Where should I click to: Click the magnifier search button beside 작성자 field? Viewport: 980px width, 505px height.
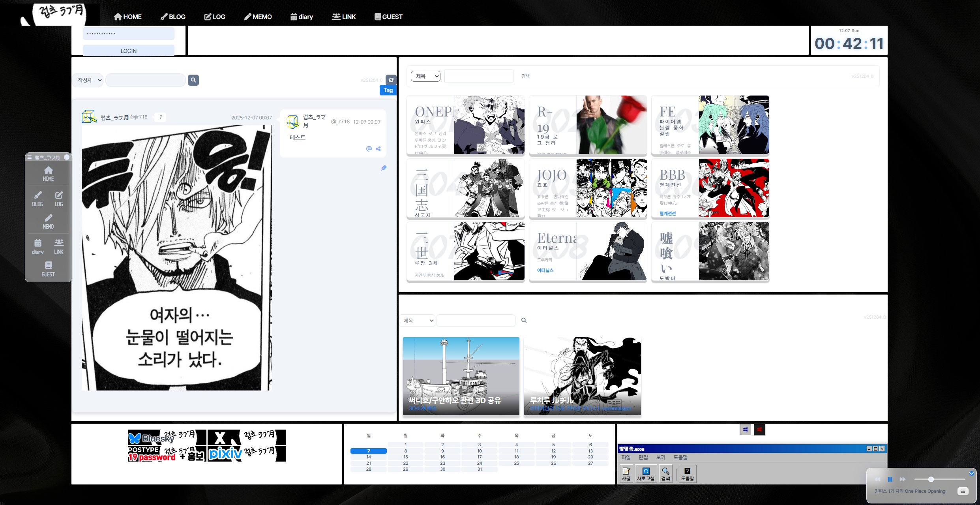click(193, 80)
